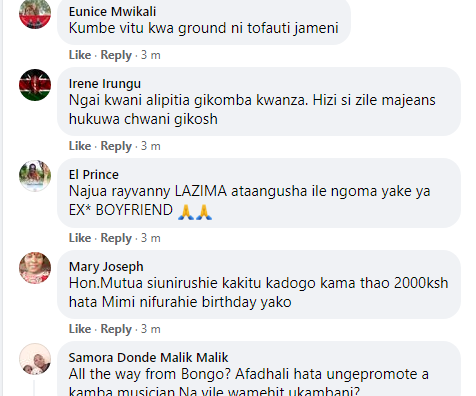The image size is (476, 396).
Task: Like Mary Joseph's comment
Action: coord(80,329)
